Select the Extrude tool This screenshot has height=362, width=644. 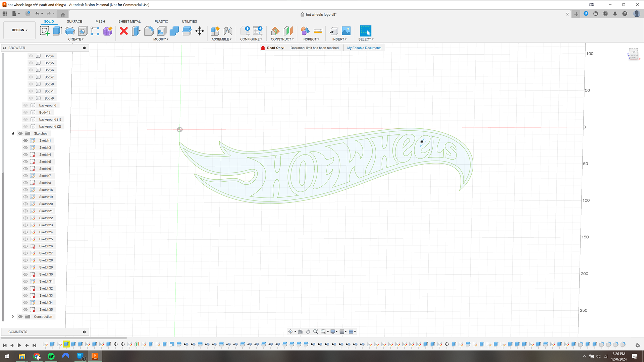click(x=57, y=31)
